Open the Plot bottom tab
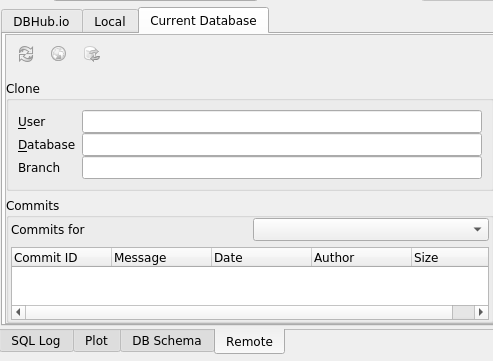The width and height of the screenshot is (493, 361). coord(96,341)
